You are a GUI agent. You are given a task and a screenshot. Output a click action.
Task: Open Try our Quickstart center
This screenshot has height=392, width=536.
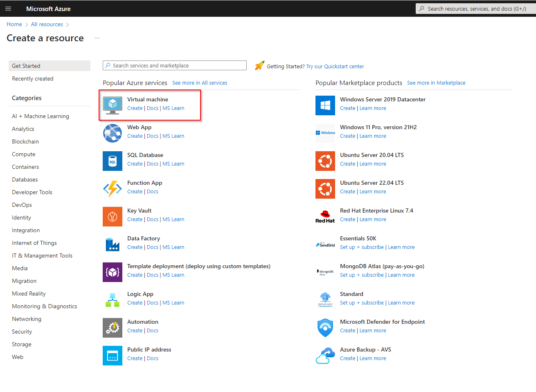pyautogui.click(x=335, y=66)
